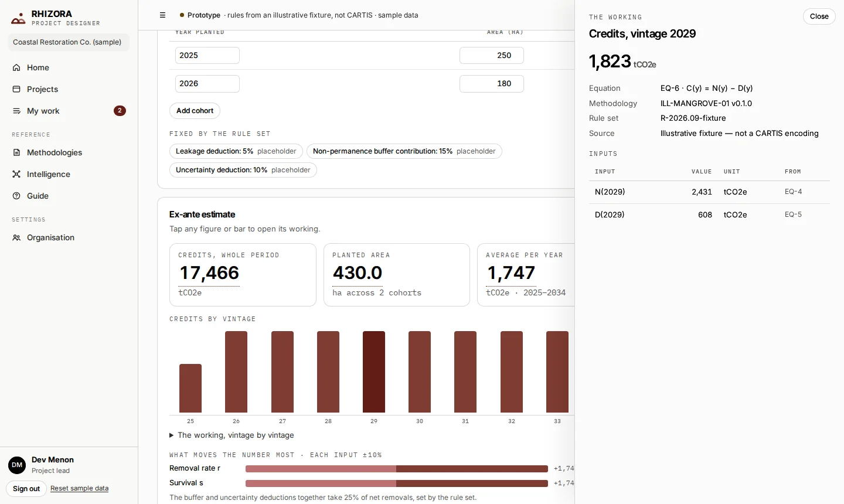Open the Home page
The width and height of the screenshot is (844, 504).
(69, 67)
